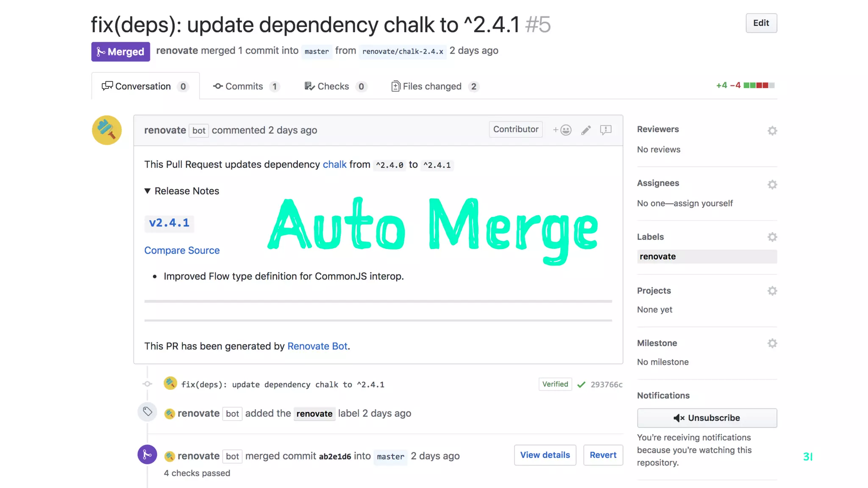Image resolution: width=868 pixels, height=488 pixels.
Task: Open the Milestone gear menu
Action: (x=772, y=343)
